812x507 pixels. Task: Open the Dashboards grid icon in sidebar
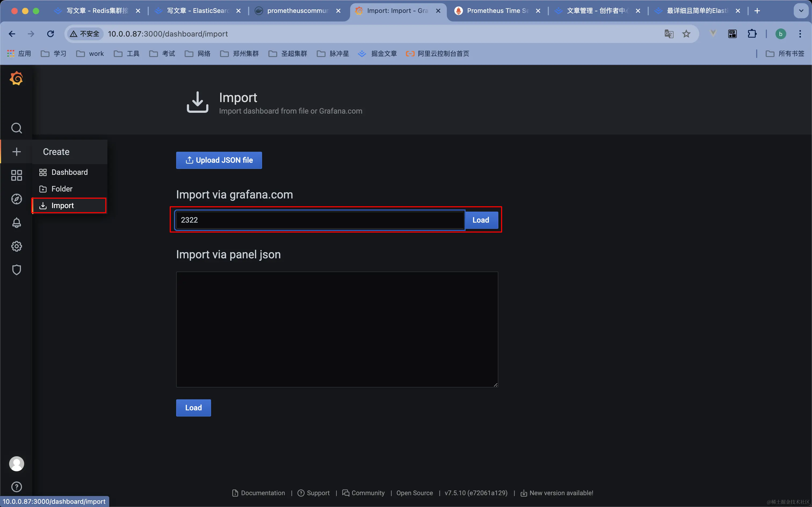(16, 175)
